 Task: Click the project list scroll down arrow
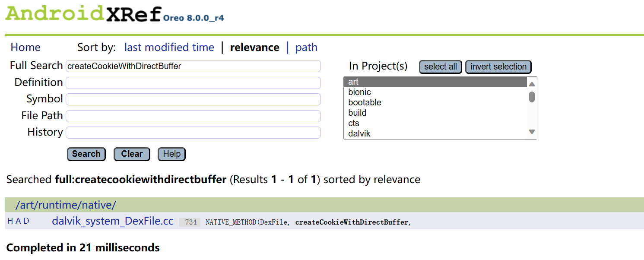pyautogui.click(x=532, y=132)
